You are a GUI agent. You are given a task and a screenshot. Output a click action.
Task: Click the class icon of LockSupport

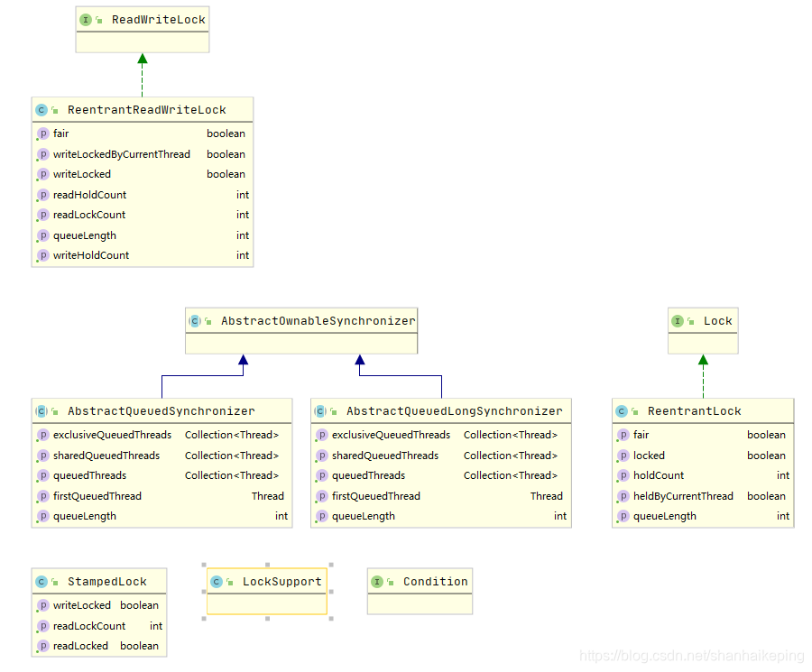coord(216,581)
